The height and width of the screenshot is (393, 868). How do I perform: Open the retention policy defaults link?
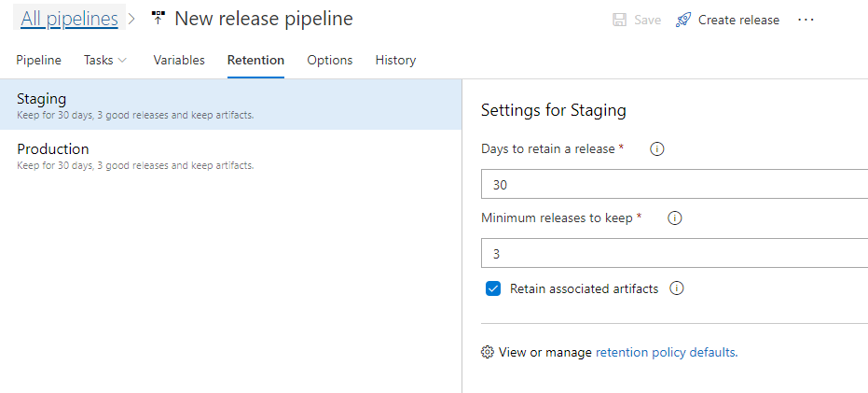point(667,352)
